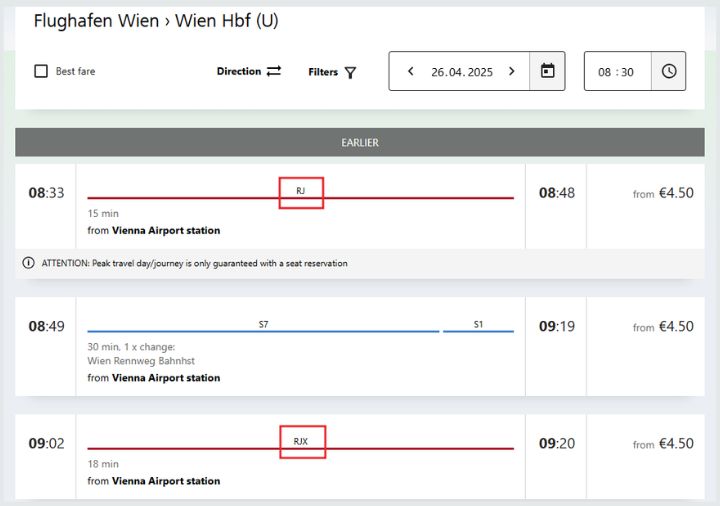Open Filters funnel icon
This screenshot has height=506, width=720.
(350, 73)
